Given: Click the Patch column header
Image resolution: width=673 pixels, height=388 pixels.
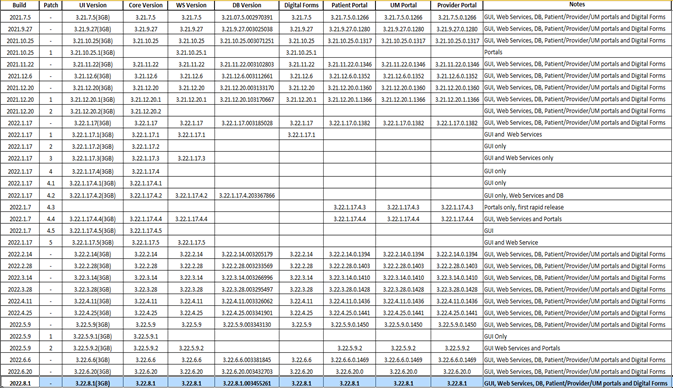Looking at the screenshot, I should pos(51,6).
